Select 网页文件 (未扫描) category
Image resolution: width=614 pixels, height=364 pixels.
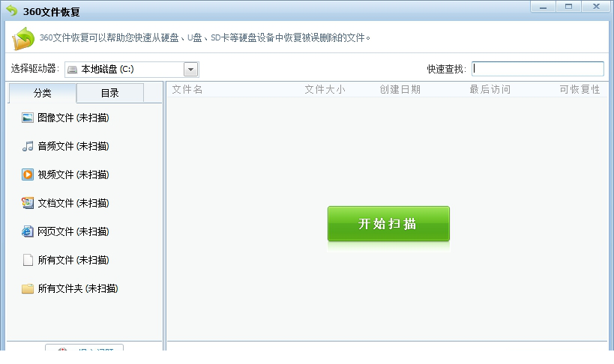point(73,231)
